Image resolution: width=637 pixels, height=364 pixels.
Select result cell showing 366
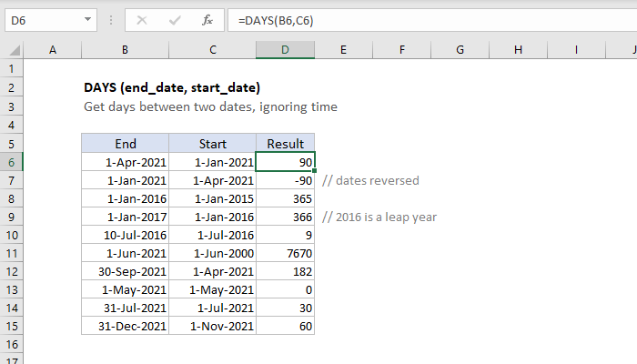pyautogui.click(x=285, y=217)
